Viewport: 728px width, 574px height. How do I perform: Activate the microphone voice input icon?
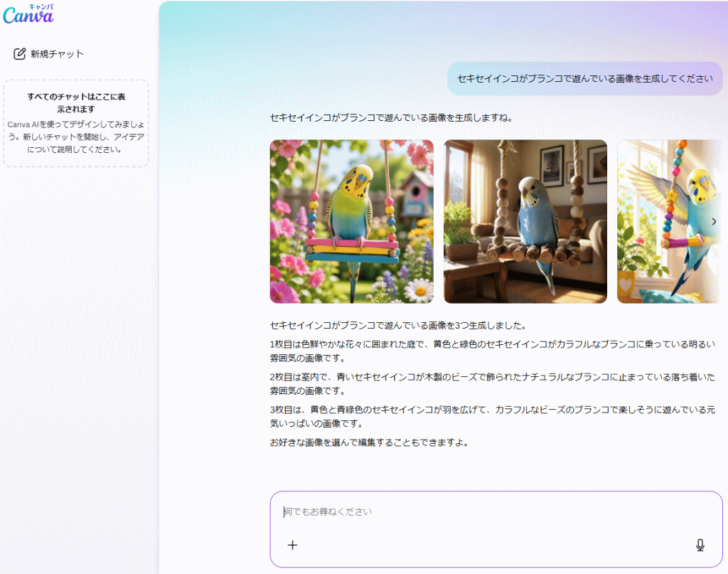point(700,546)
